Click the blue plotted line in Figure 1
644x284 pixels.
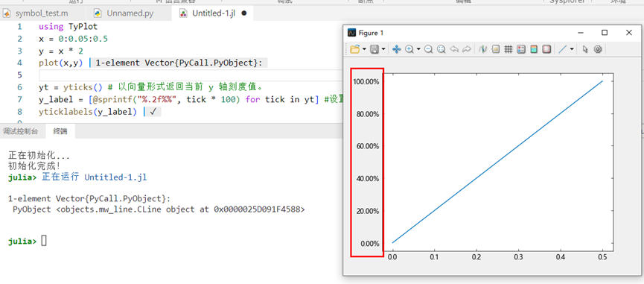[498, 162]
